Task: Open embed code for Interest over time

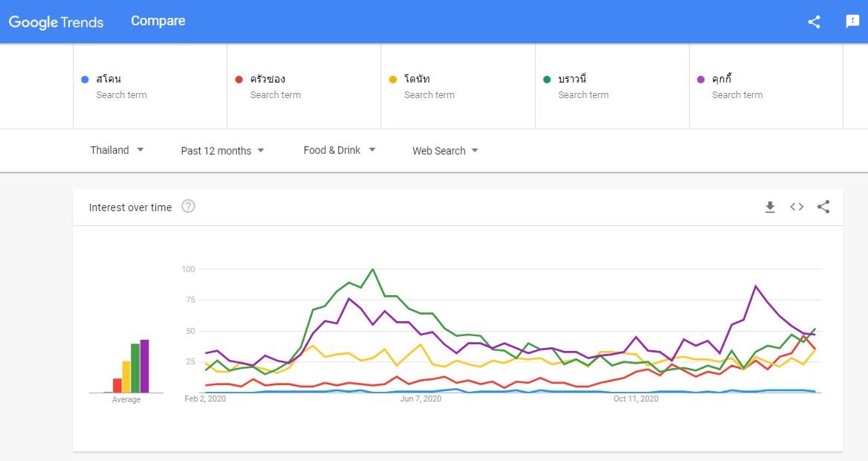Action: pos(797,207)
